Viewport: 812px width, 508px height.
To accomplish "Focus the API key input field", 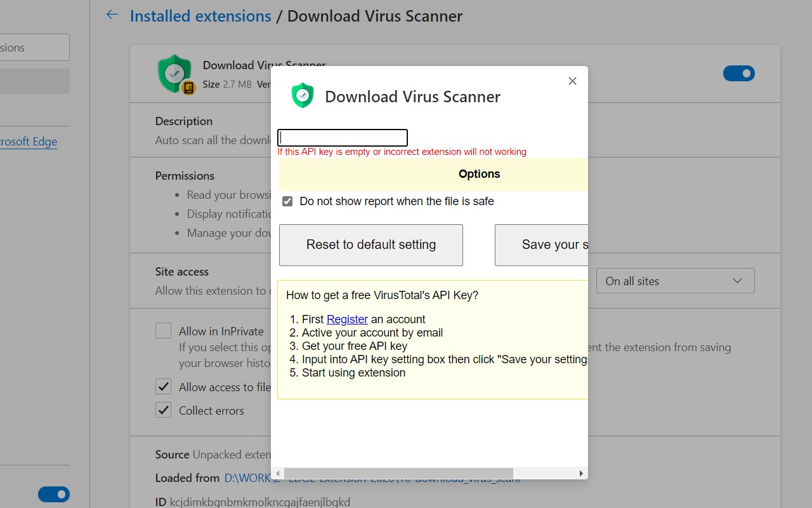I will (343, 138).
